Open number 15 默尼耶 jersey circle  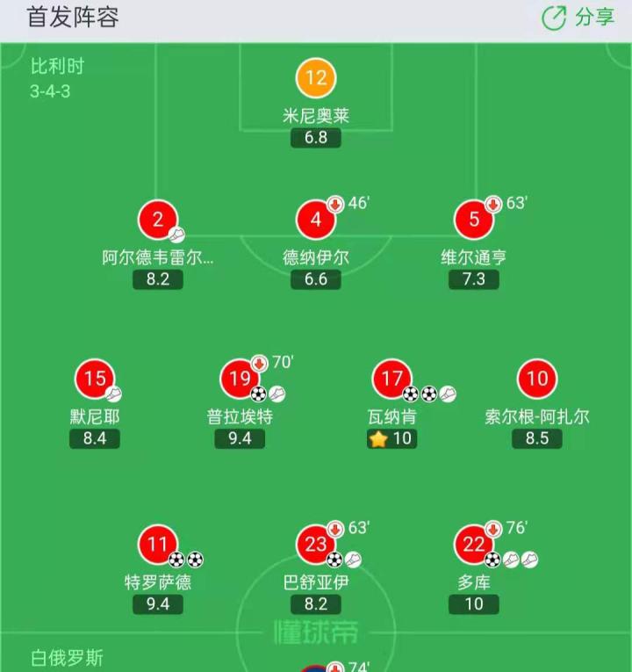click(x=95, y=379)
